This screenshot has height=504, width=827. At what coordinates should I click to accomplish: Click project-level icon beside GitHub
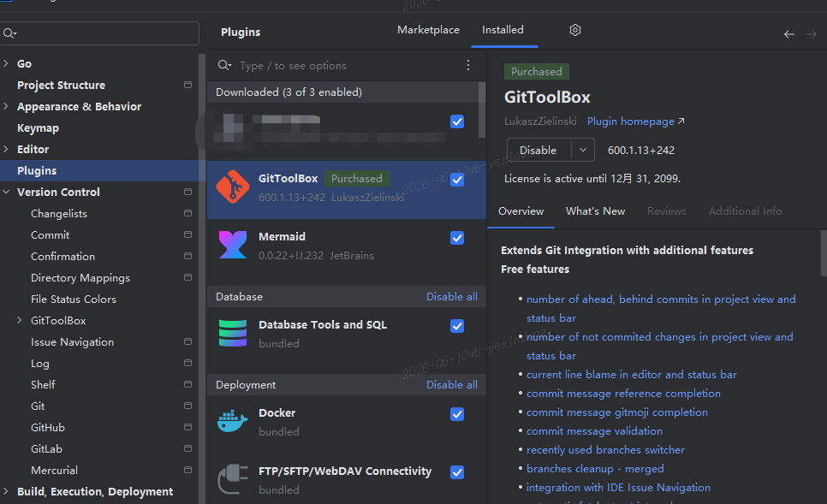(x=187, y=427)
